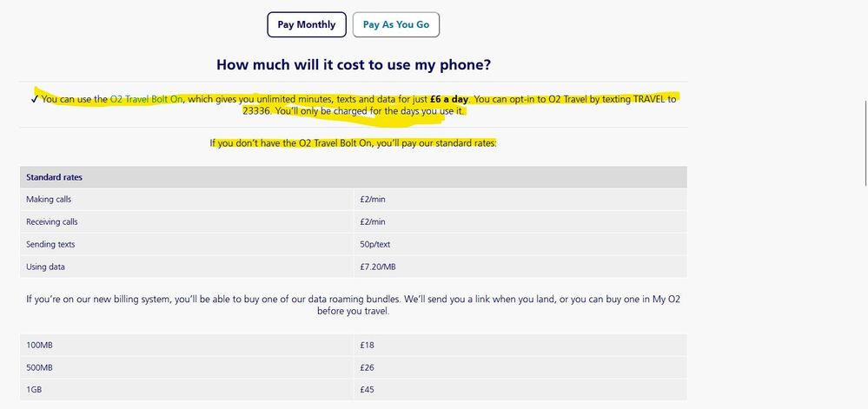Select the 'Using data' row label
Screen dimensions: 868x409
[45, 267]
